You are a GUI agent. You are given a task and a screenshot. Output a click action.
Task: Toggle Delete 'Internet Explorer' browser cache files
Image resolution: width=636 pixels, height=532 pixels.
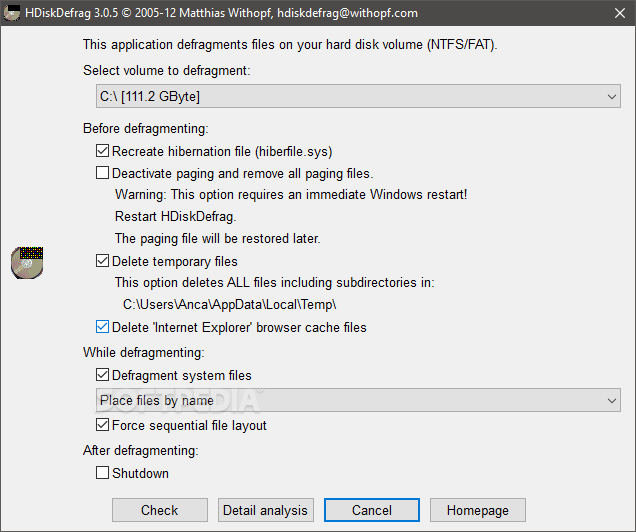102,327
